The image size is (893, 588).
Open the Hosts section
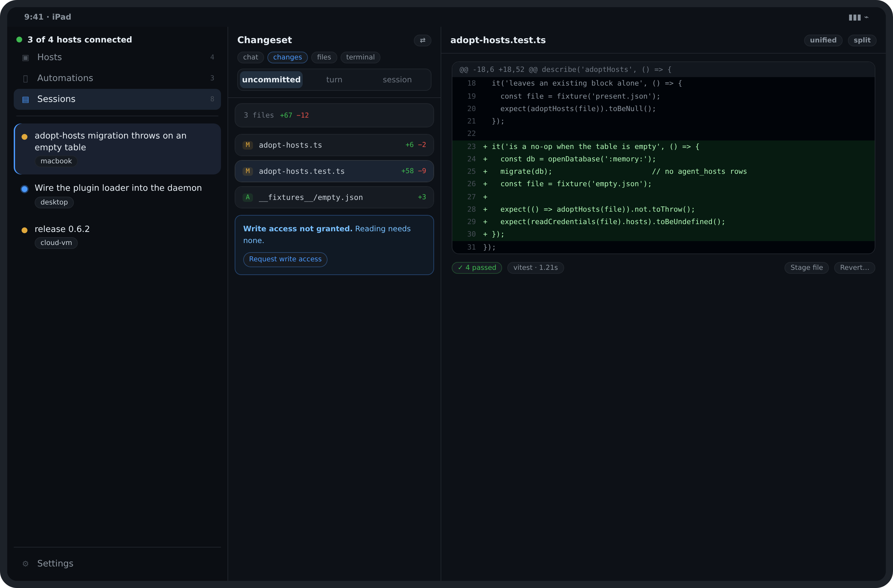(117, 57)
